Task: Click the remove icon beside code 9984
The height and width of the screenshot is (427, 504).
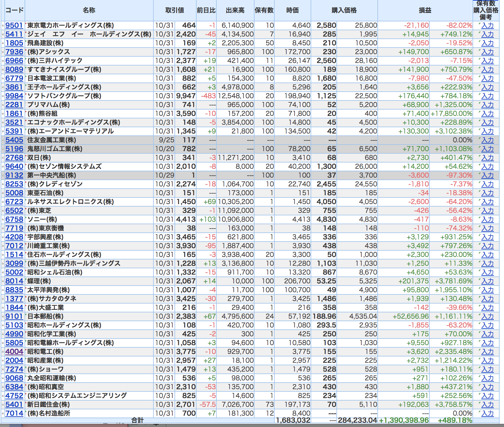Action: pos(3,96)
